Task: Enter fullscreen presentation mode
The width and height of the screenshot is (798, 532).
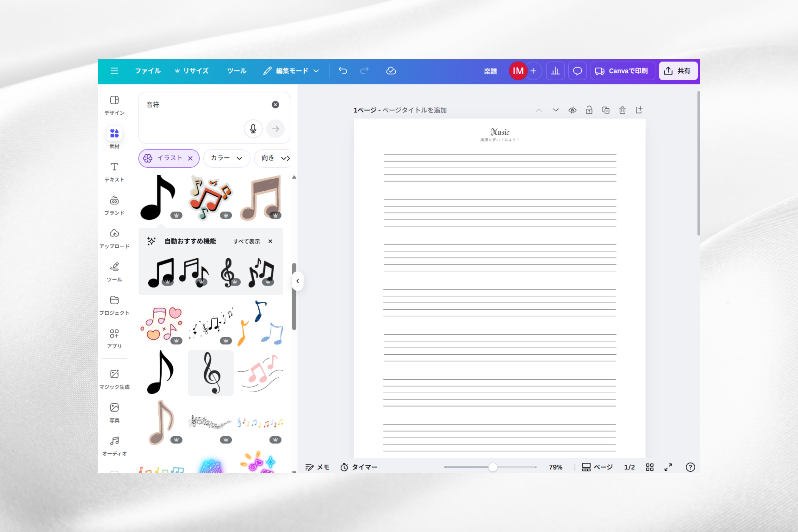Action: (x=668, y=467)
